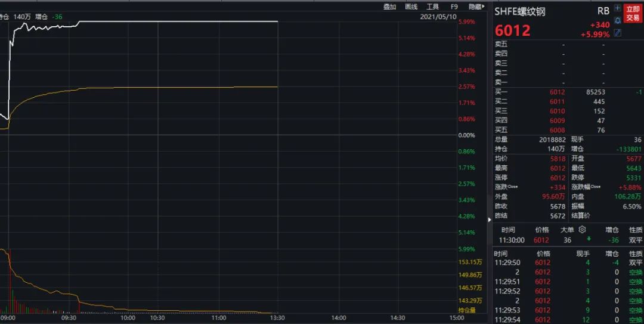644x324 pixels.
Task: Click the SHFE螺纹钢 contract title
Action: coord(520,11)
